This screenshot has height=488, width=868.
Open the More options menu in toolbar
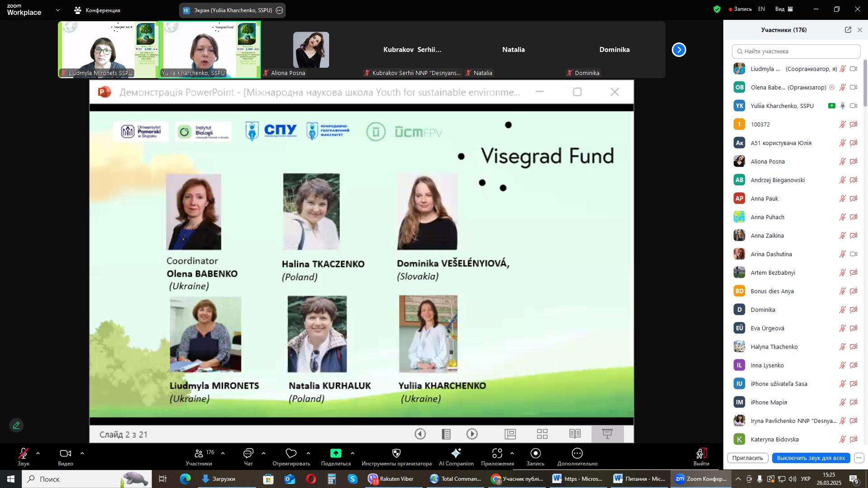point(577,454)
